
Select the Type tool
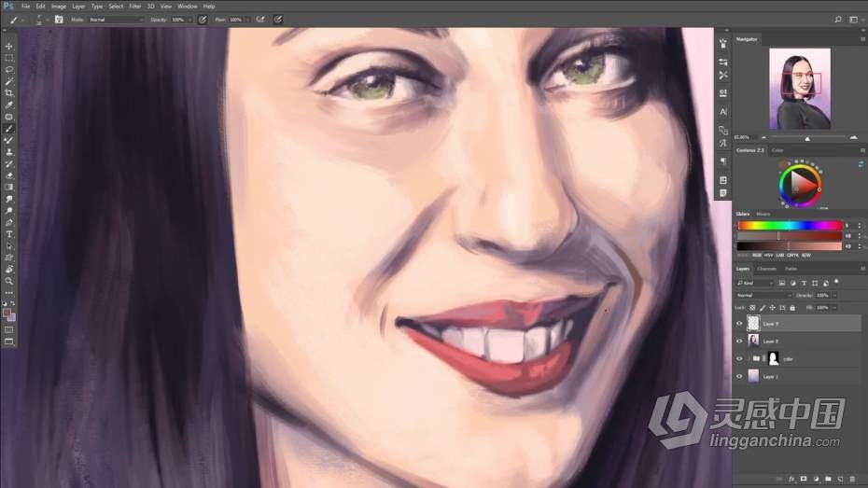pos(9,233)
